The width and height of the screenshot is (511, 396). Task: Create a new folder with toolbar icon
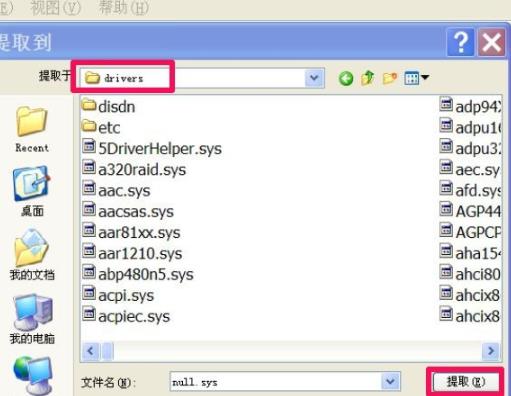pyautogui.click(x=389, y=78)
